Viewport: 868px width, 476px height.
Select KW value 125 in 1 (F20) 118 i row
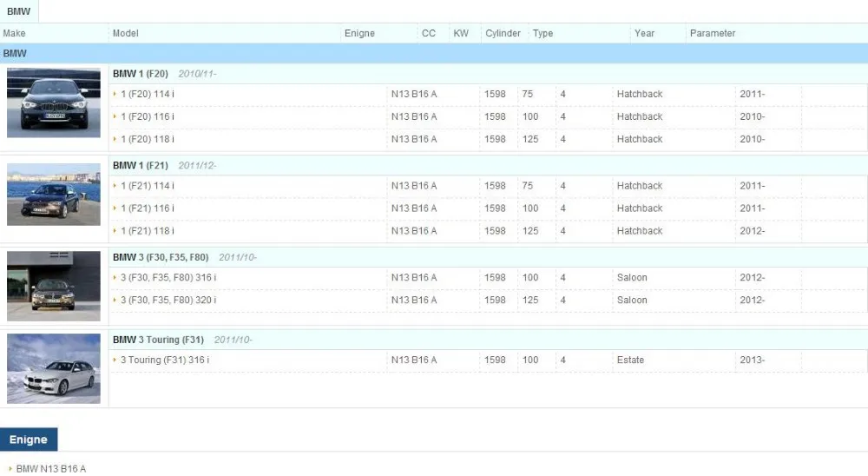pyautogui.click(x=530, y=139)
